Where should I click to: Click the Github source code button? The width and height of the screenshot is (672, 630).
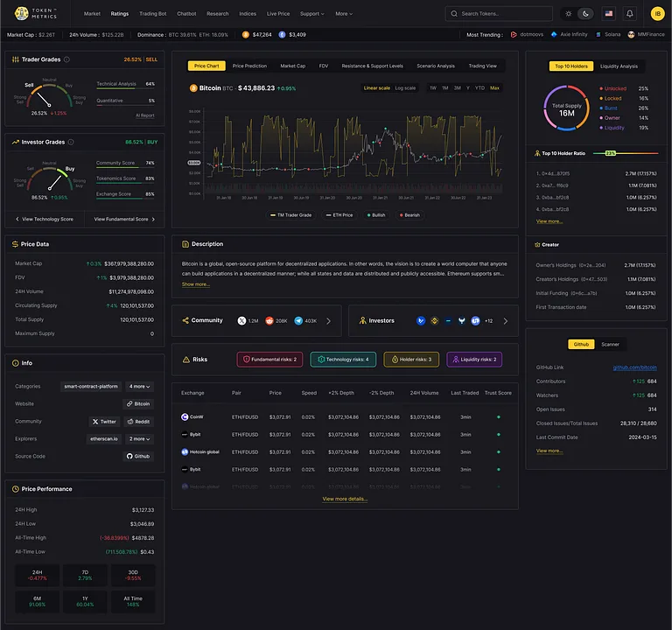138,456
